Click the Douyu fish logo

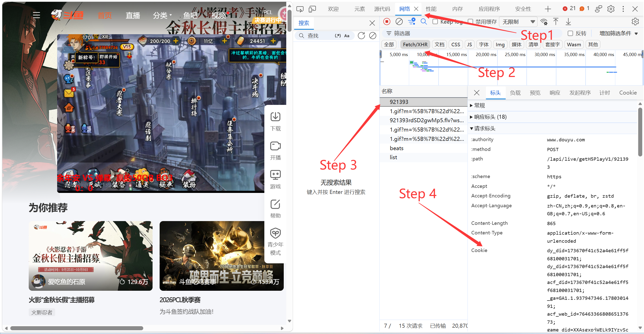click(67, 15)
